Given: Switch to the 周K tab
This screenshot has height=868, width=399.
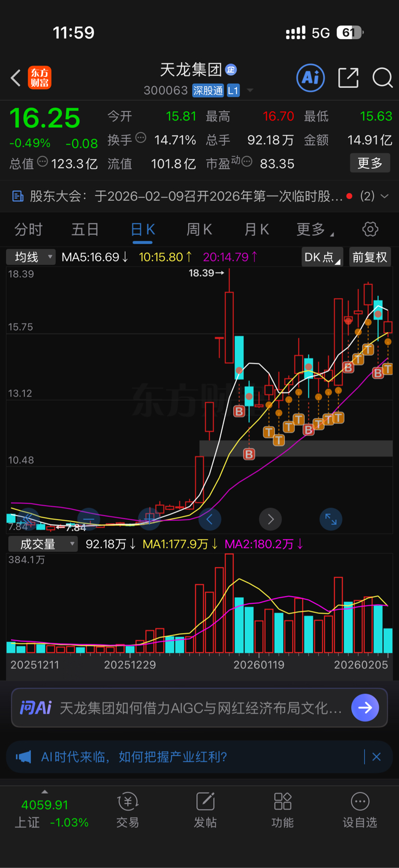Looking at the screenshot, I should [199, 229].
